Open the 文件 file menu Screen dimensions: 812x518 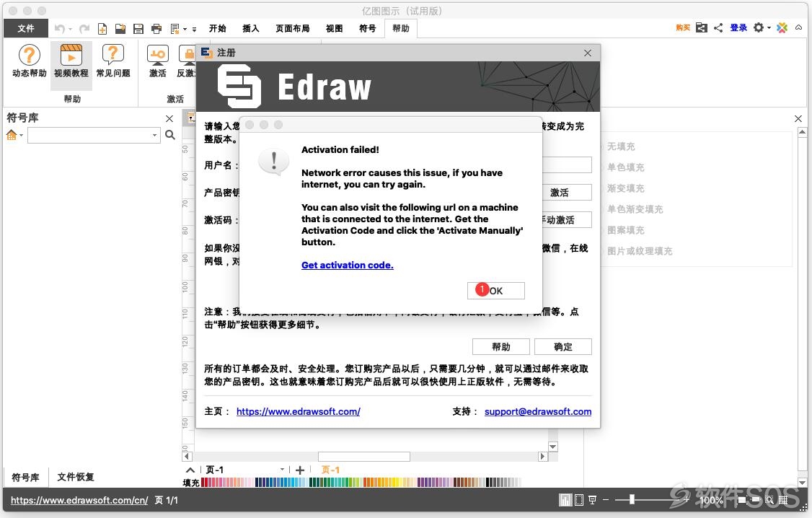(x=26, y=28)
